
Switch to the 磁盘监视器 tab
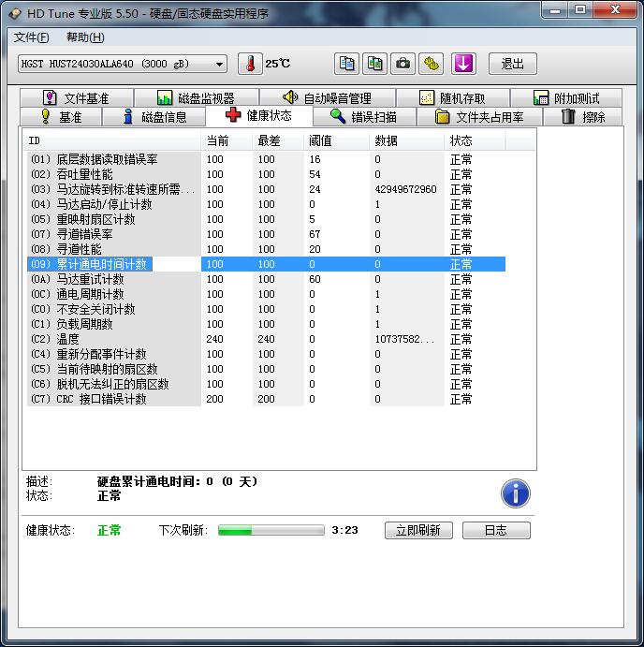[197, 98]
